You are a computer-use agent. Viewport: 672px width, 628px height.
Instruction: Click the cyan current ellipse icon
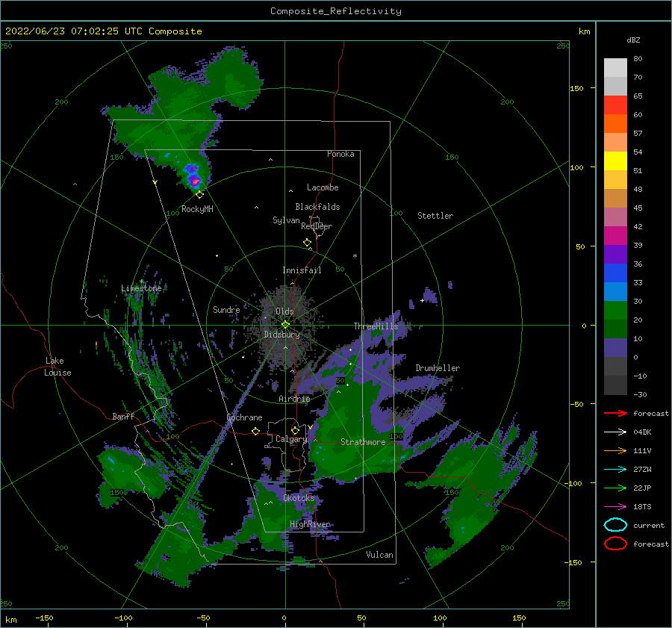pos(615,525)
